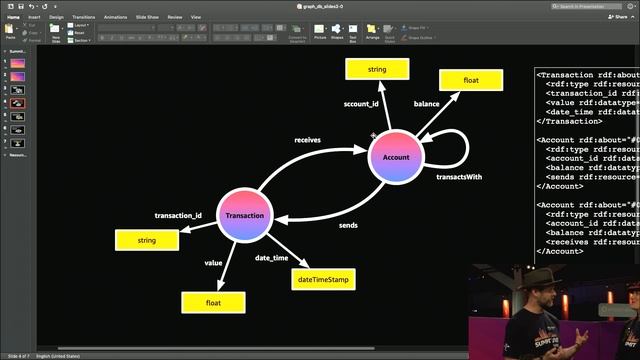Click the clear formatting eraser icon

pos(202,28)
